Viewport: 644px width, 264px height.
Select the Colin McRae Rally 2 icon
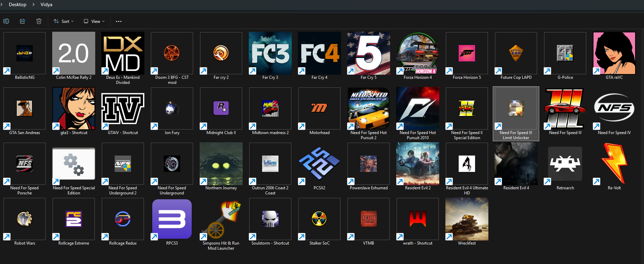coord(74,53)
